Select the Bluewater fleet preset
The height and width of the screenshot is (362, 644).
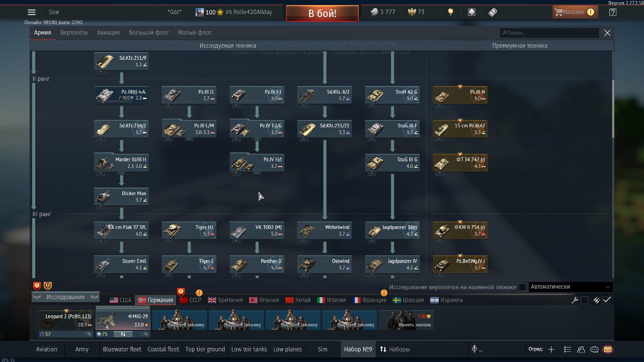tap(122, 349)
